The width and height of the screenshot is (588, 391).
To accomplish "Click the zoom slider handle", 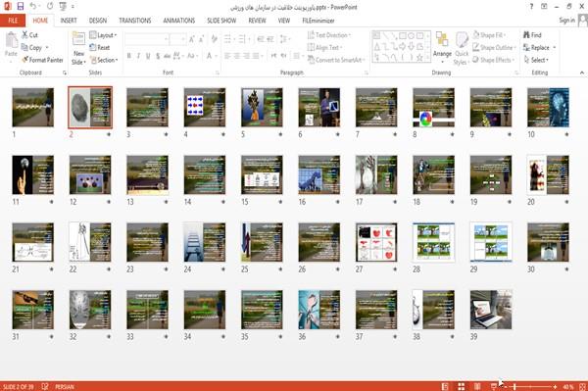I will click(x=514, y=386).
